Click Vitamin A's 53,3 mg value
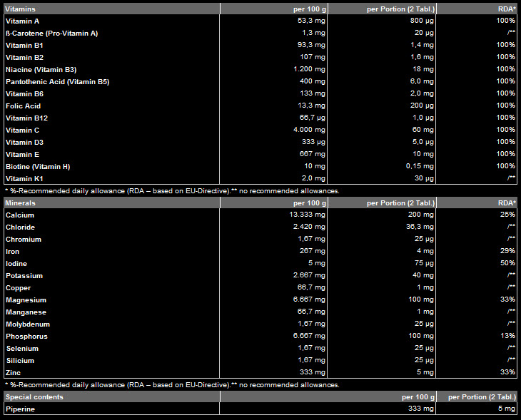This screenshot has width=521, height=420. 311,21
